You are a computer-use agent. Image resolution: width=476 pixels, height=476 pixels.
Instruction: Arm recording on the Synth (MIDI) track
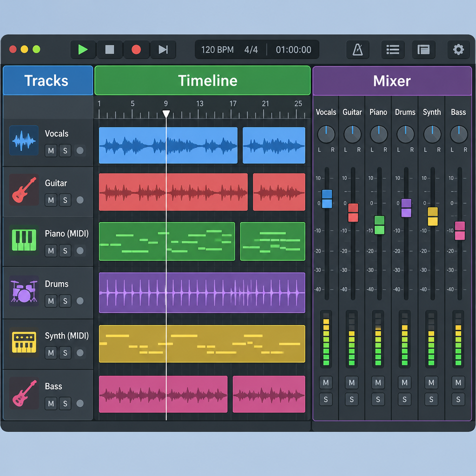click(80, 353)
